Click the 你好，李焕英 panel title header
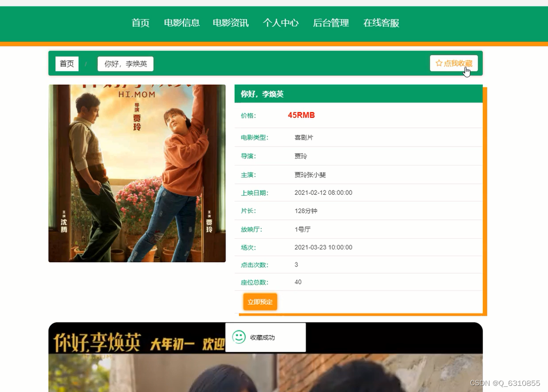Image resolution: width=548 pixels, height=392 pixels. coord(358,94)
